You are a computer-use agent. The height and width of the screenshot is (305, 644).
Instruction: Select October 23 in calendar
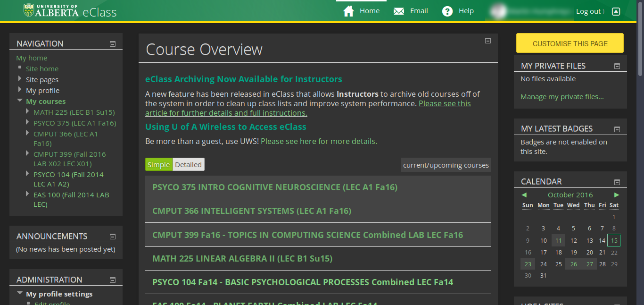528,264
